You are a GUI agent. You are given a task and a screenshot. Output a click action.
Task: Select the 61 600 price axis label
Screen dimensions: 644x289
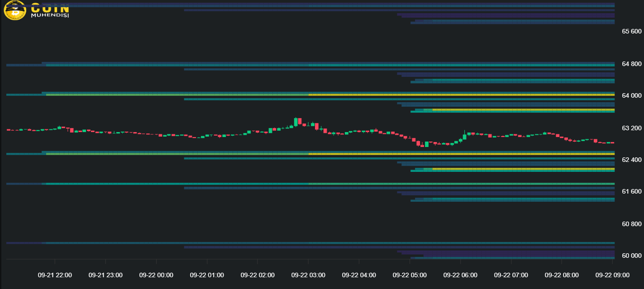(x=632, y=191)
